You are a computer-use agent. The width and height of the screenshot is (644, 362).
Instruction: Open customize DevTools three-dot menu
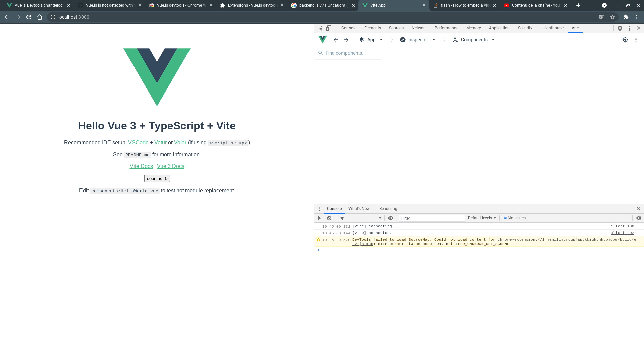pos(629,28)
